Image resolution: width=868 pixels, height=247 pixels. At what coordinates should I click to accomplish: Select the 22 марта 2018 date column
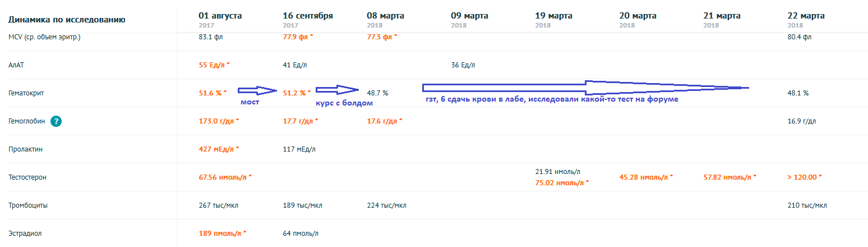pos(806,19)
